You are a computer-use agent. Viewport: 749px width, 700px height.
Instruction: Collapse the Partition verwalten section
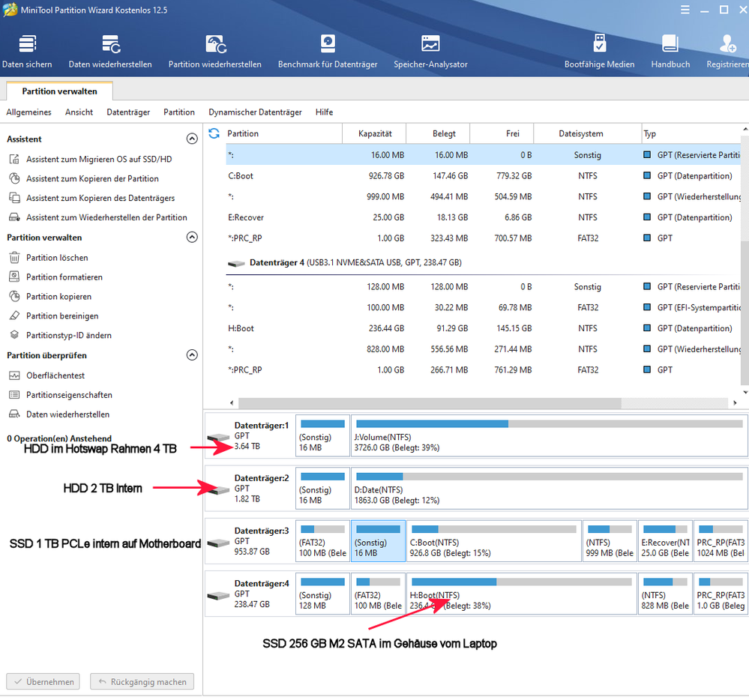click(x=192, y=238)
